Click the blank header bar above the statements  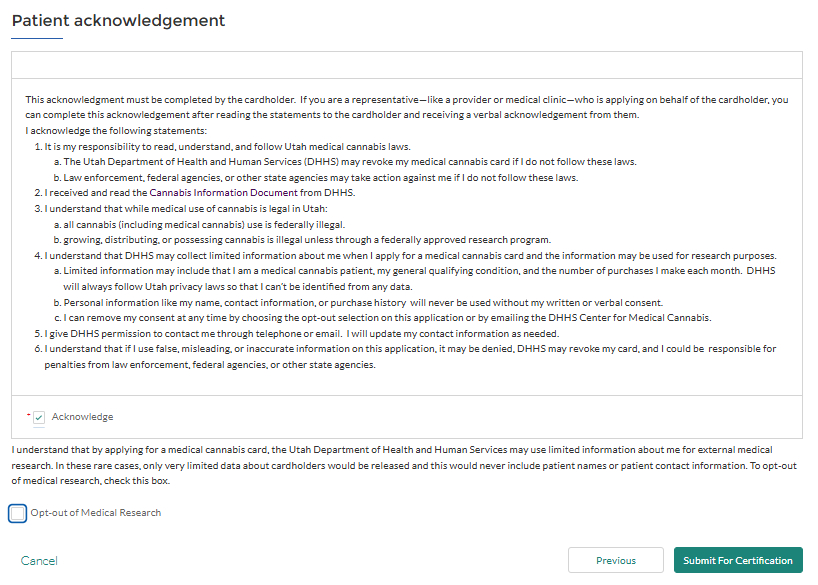(x=407, y=65)
